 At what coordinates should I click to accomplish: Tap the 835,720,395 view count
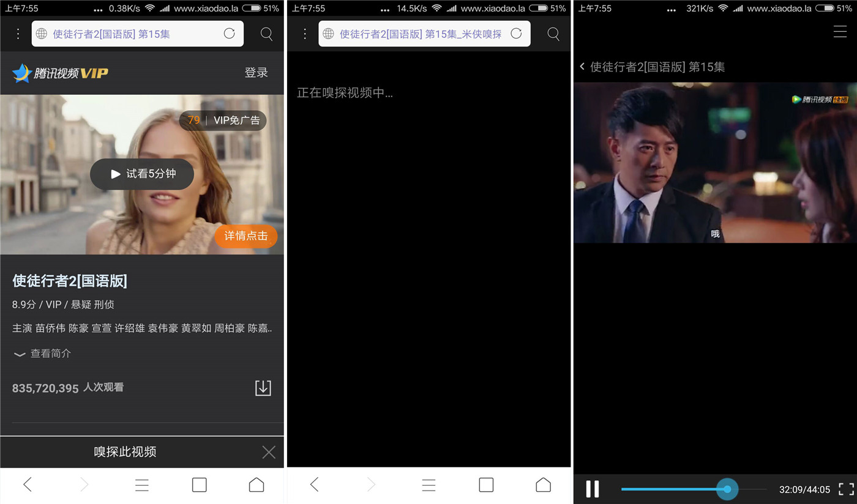coord(45,388)
